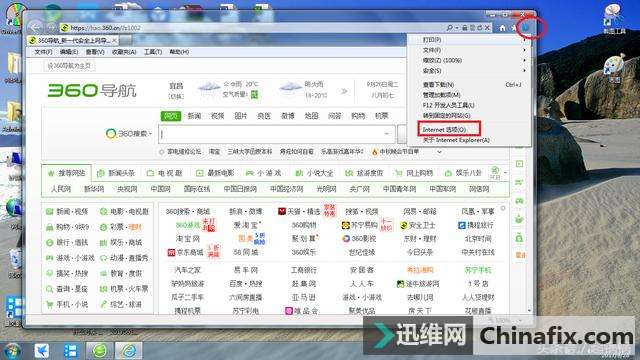The image size is (640, 360).
Task: Switch to the 最新电影 category tab
Action: (215, 173)
